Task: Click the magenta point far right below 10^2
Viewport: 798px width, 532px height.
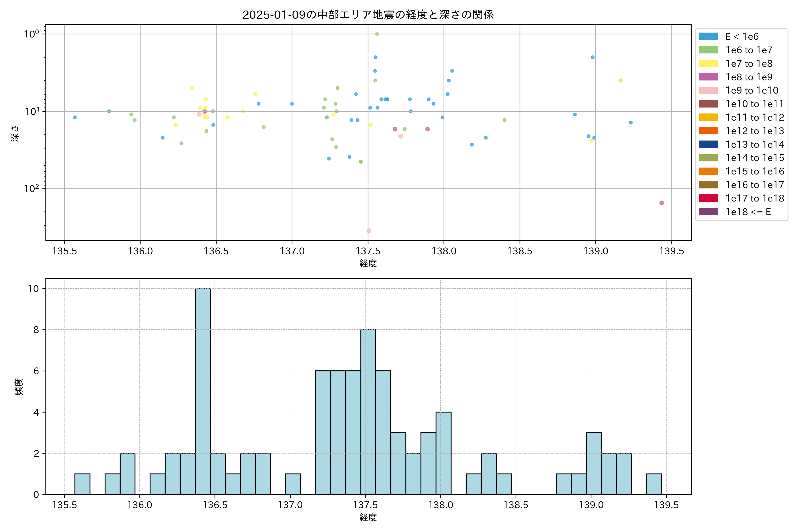Action: coord(662,203)
